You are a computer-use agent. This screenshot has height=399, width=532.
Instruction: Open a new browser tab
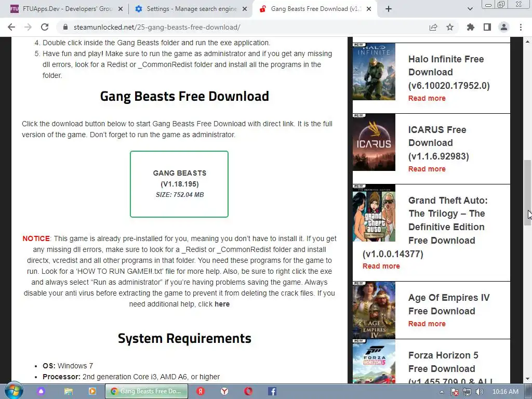coord(389,9)
